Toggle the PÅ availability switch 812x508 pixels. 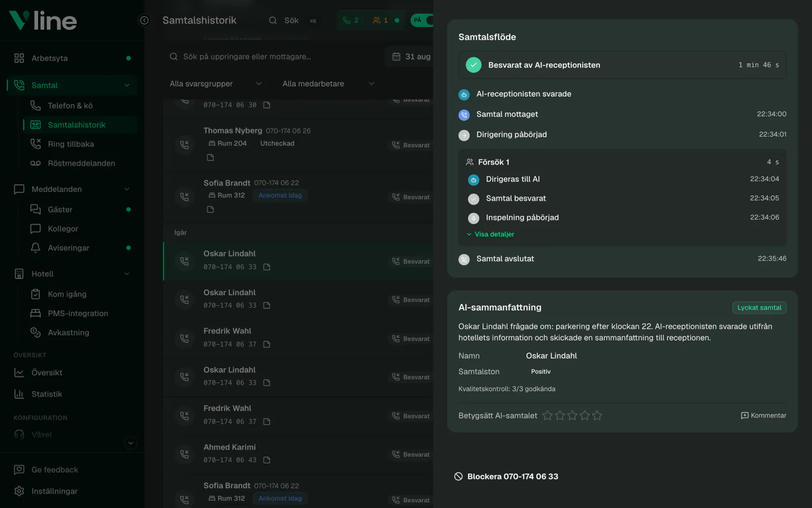422,20
